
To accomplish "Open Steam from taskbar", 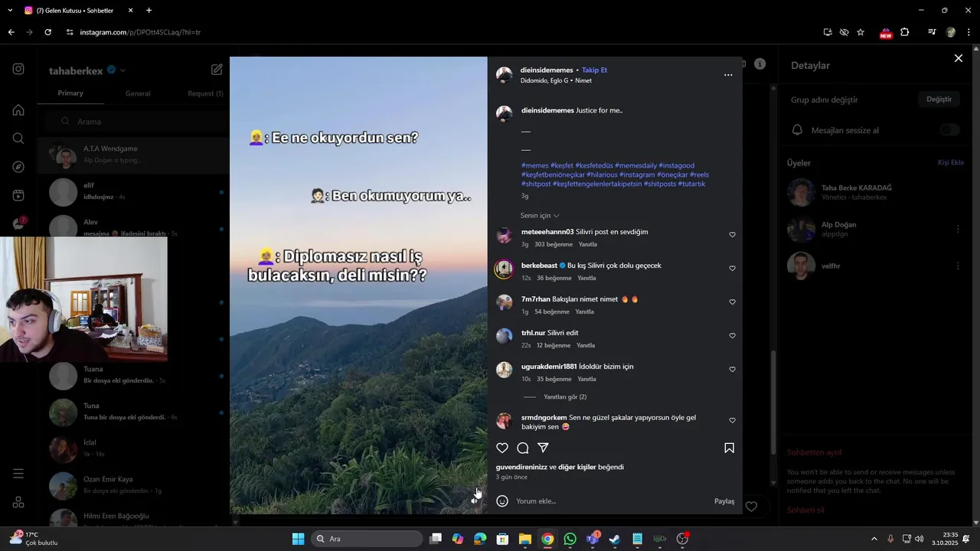I will (615, 539).
